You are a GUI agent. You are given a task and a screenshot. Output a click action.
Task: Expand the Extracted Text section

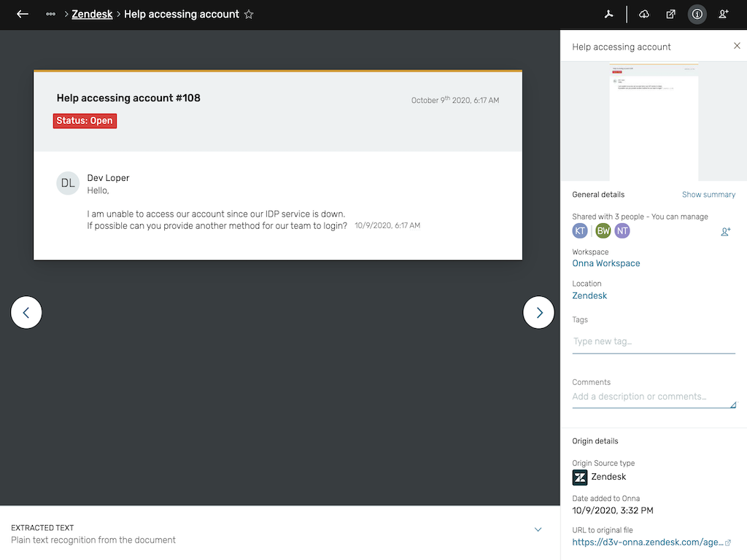538,530
